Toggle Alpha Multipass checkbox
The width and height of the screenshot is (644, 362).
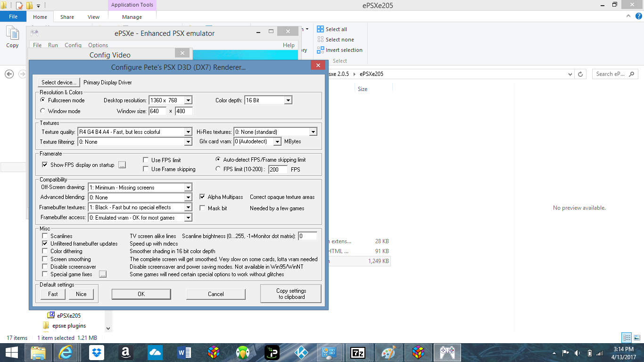[203, 197]
